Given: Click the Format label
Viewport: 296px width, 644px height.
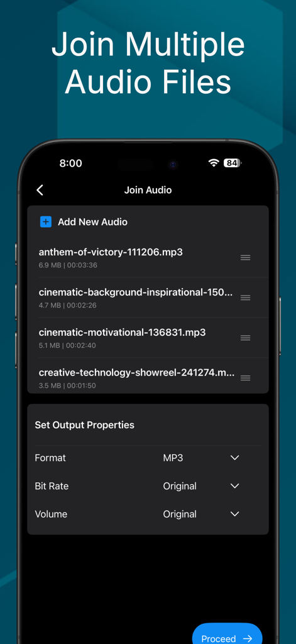Looking at the screenshot, I should 50,458.
